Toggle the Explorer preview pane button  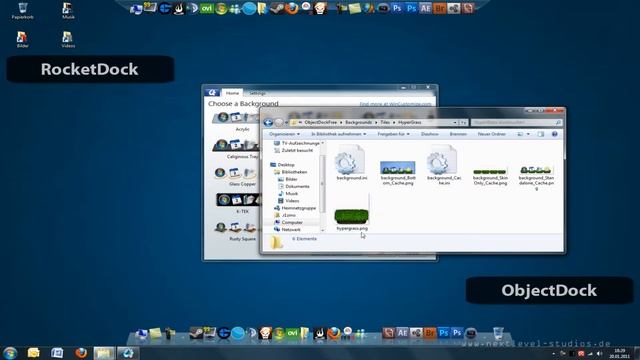point(540,134)
